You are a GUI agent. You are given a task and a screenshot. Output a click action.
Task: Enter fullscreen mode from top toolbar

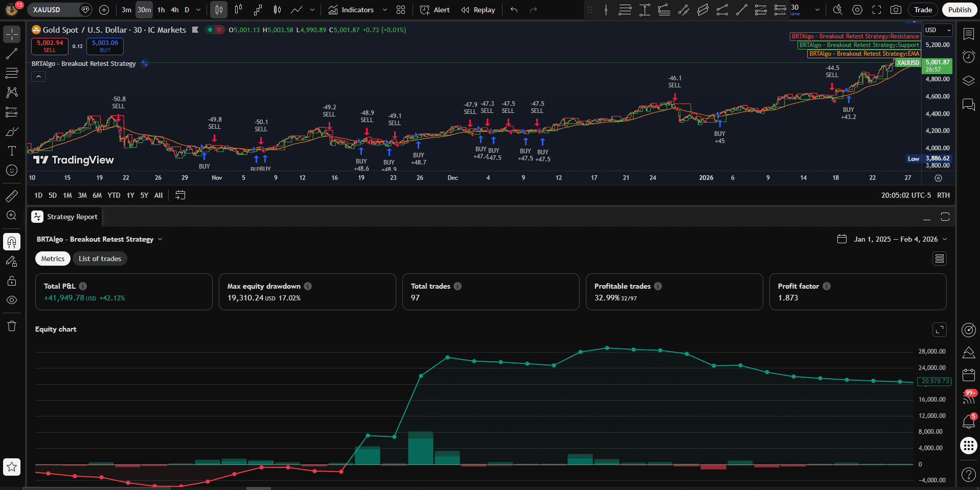coord(877,10)
